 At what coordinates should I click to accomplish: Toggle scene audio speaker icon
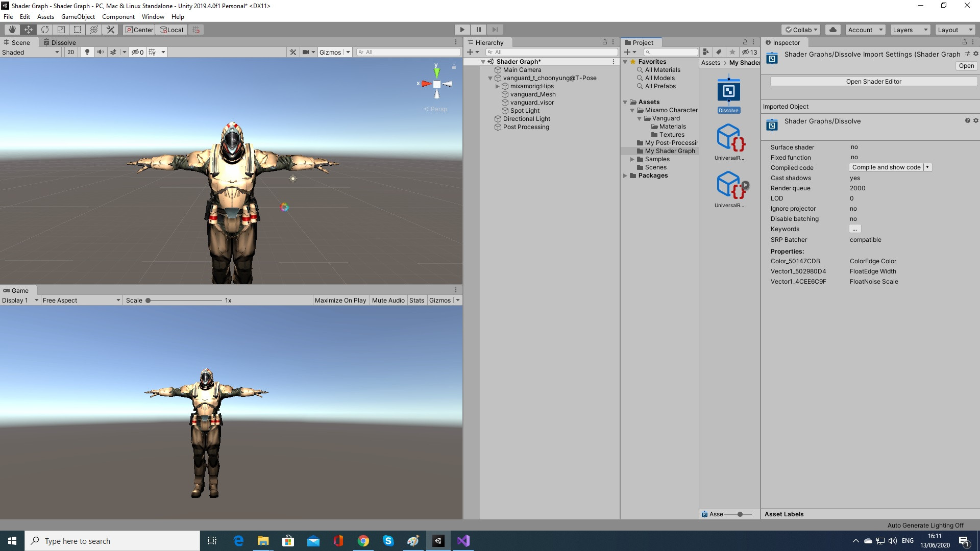tap(101, 52)
